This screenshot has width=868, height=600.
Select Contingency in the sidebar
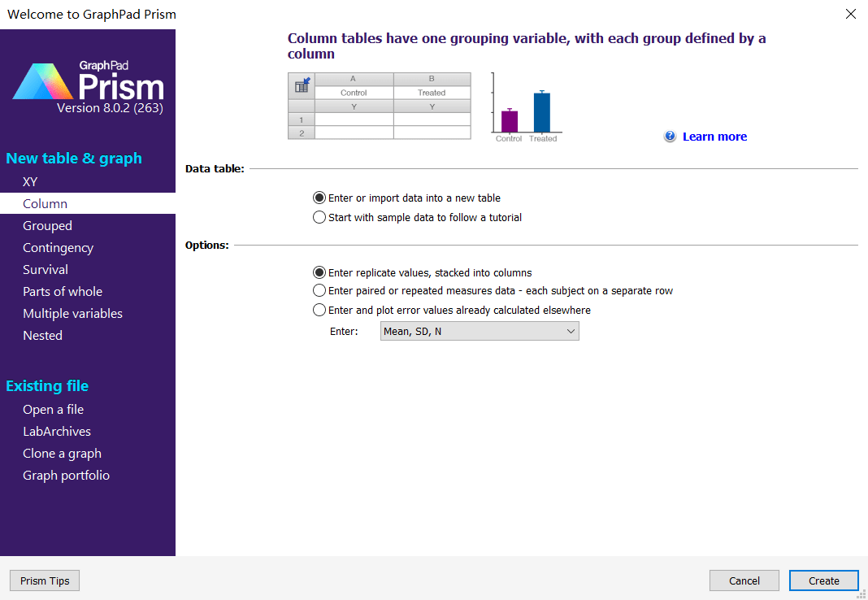(58, 248)
